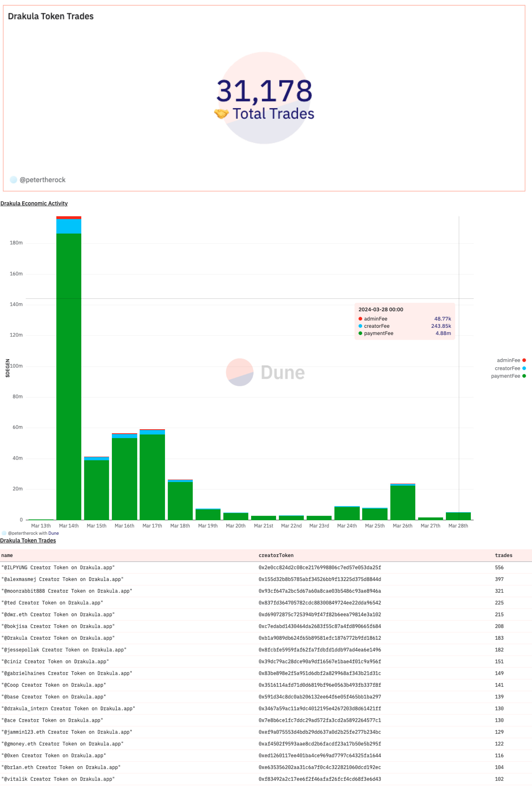Click the creatorFee 243.85k tooltip value
The height and width of the screenshot is (786, 532).
[441, 326]
